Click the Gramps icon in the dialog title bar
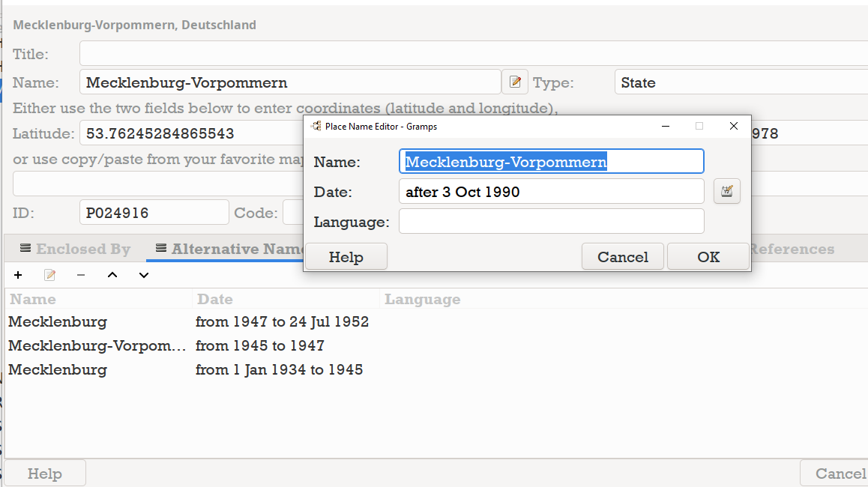 tap(316, 126)
